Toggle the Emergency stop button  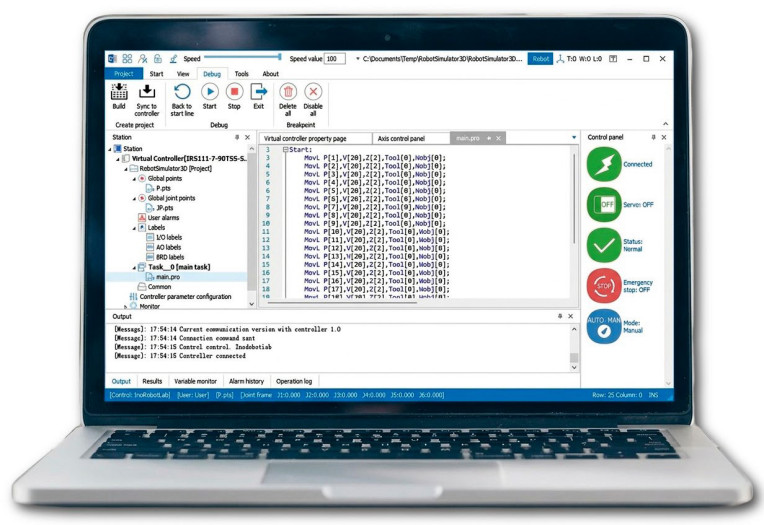click(x=604, y=286)
